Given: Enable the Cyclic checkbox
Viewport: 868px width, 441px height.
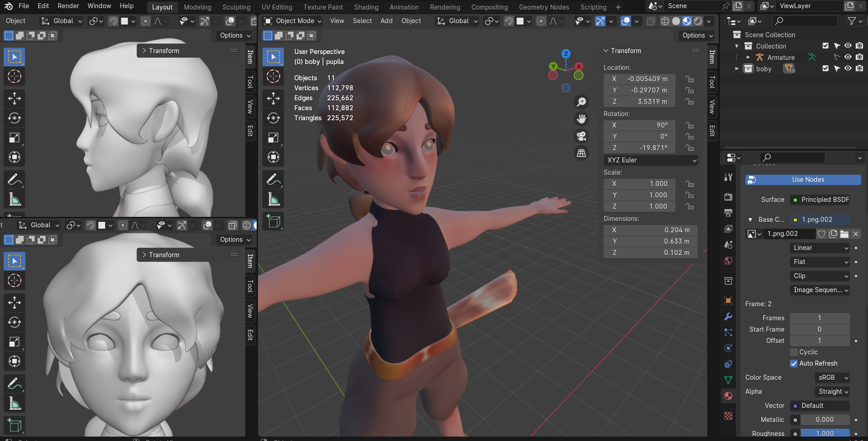Looking at the screenshot, I should click(x=794, y=352).
